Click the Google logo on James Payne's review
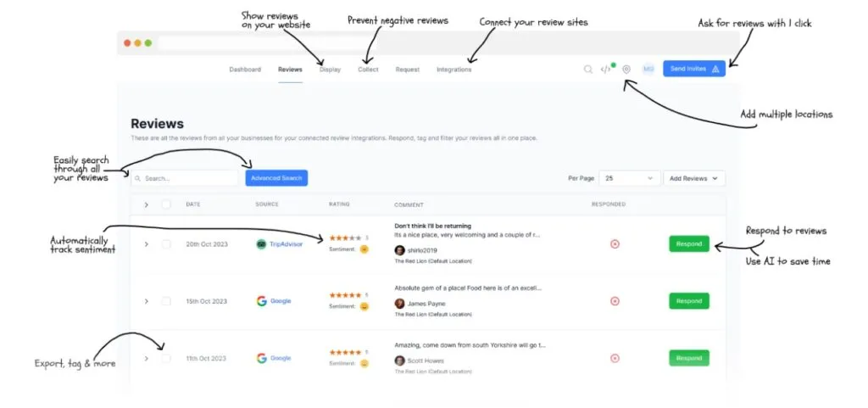The width and height of the screenshot is (868, 408). (x=262, y=301)
